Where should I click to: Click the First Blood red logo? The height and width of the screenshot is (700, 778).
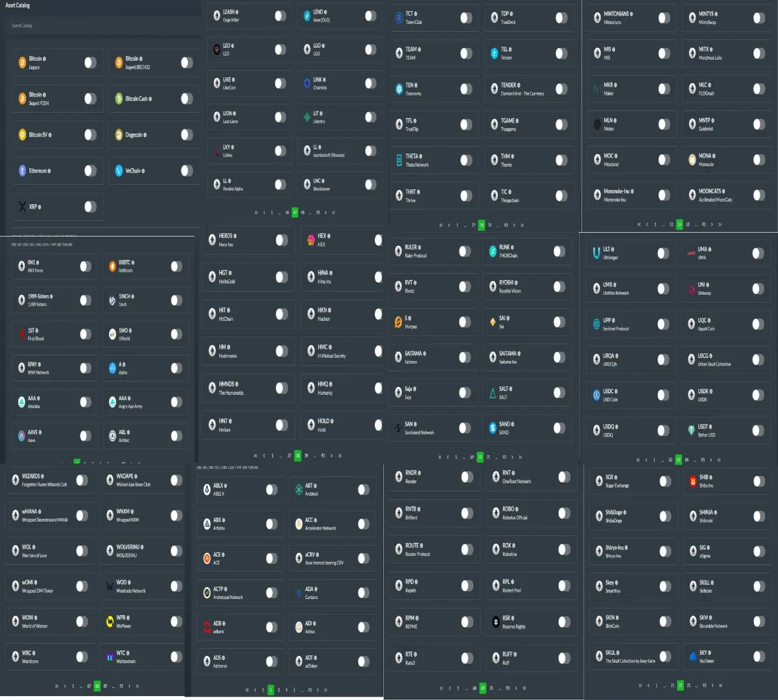(x=21, y=334)
